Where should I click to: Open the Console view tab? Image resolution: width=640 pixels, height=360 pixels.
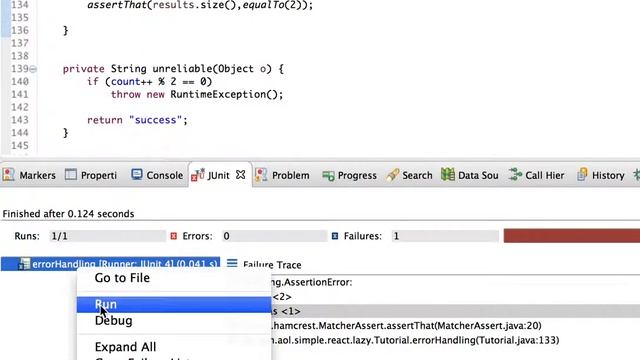coord(157,175)
